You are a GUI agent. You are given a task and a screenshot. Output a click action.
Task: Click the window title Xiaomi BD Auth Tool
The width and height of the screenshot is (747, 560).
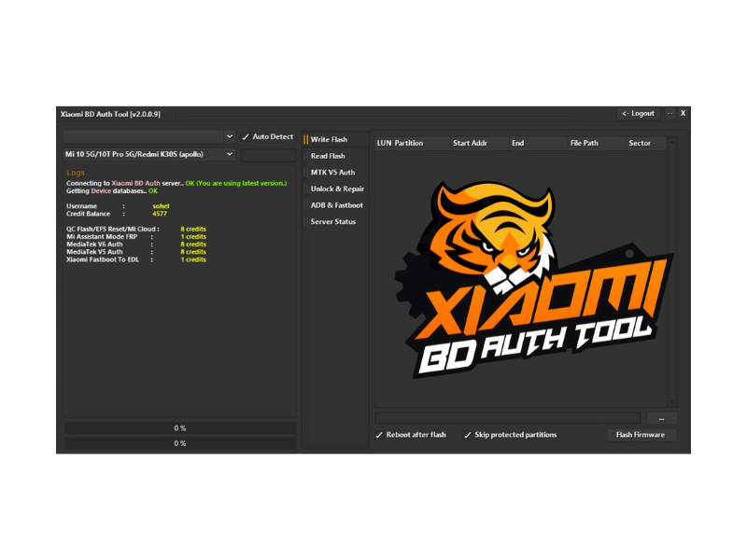110,114
